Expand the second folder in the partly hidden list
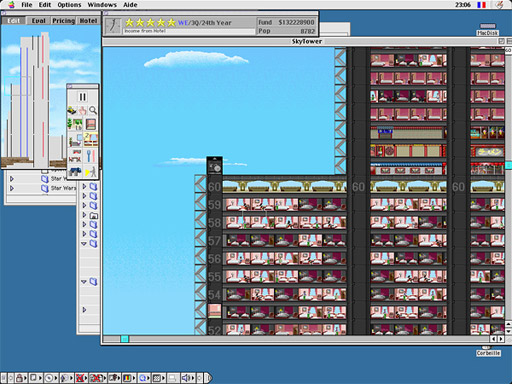 tap(84, 196)
